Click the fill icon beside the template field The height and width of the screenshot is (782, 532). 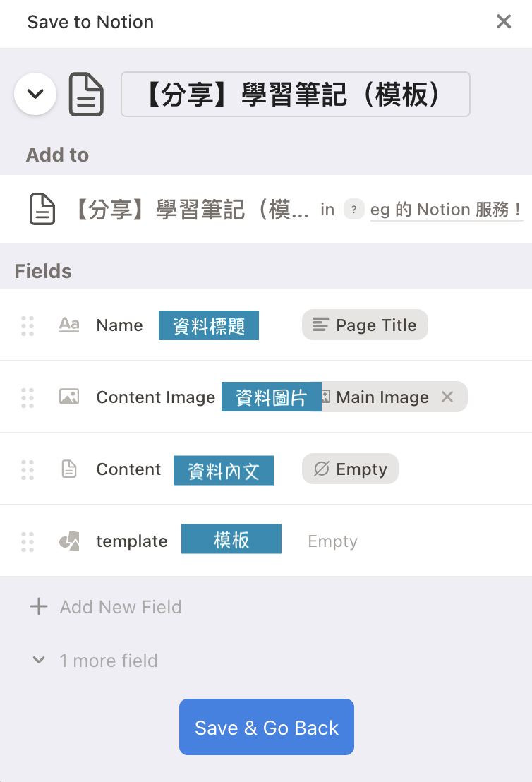coord(68,541)
